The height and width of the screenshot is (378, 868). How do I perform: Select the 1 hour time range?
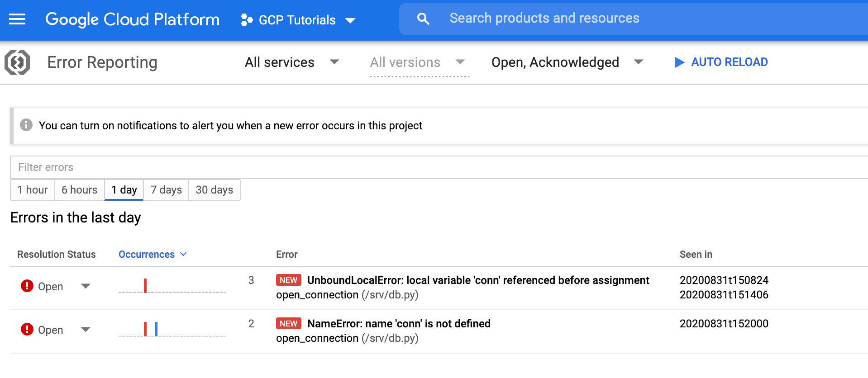33,190
